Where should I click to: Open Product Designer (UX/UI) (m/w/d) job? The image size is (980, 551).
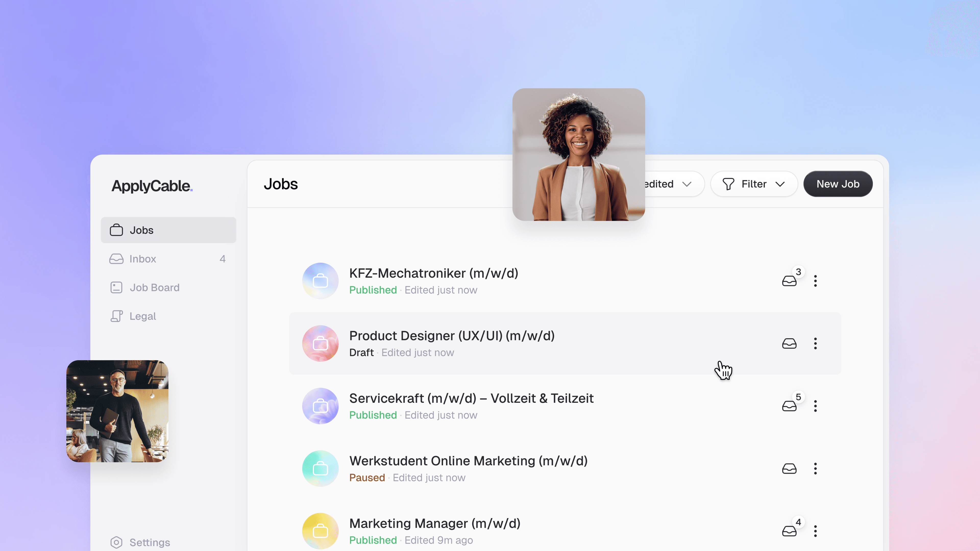point(452,336)
